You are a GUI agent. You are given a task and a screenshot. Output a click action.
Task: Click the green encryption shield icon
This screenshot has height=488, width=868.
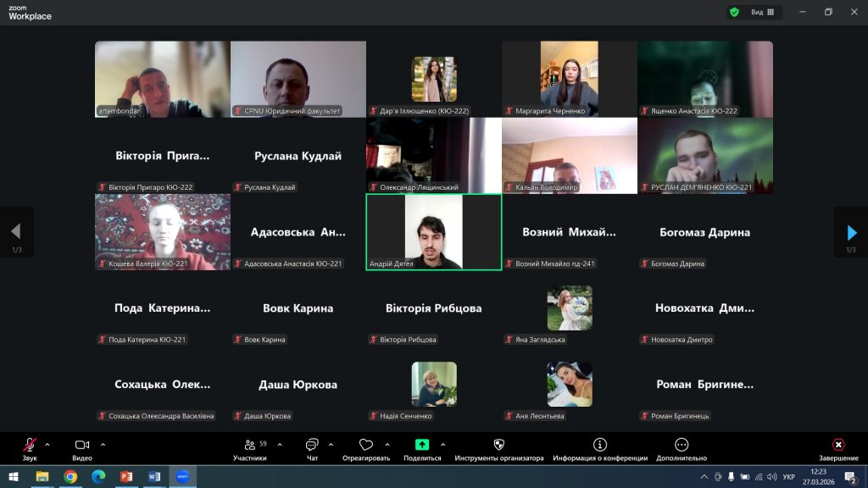pyautogui.click(x=734, y=12)
